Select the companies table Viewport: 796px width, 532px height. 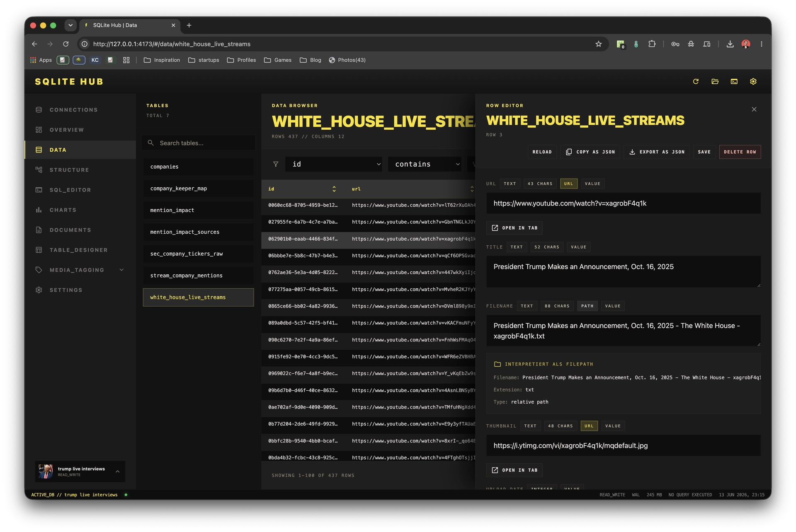pos(198,167)
